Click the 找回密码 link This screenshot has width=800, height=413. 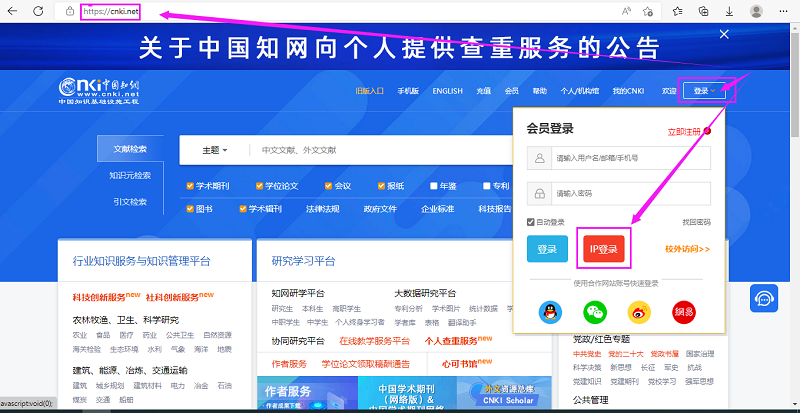click(696, 222)
